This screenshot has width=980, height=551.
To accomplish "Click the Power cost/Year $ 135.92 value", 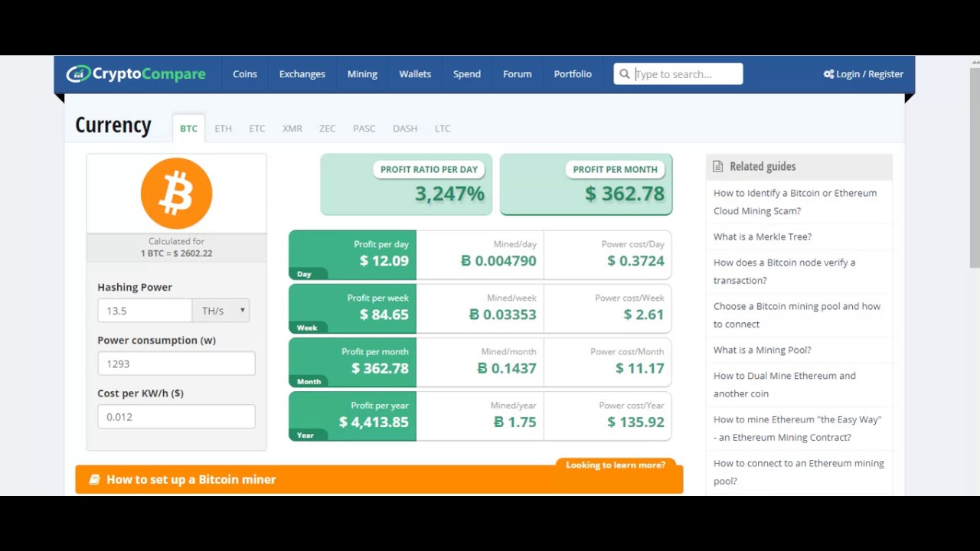I will pos(635,422).
